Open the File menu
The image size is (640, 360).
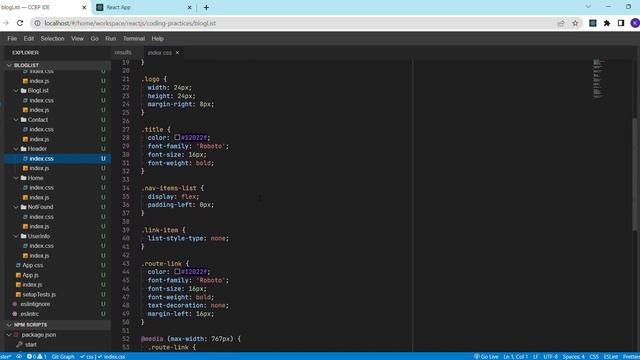point(12,38)
